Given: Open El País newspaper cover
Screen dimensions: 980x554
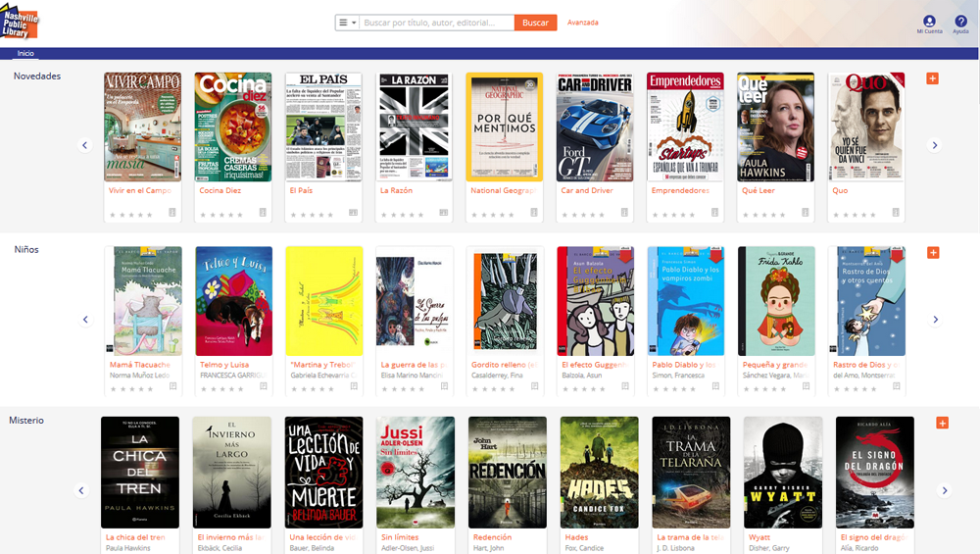Looking at the screenshot, I should pos(323,126).
